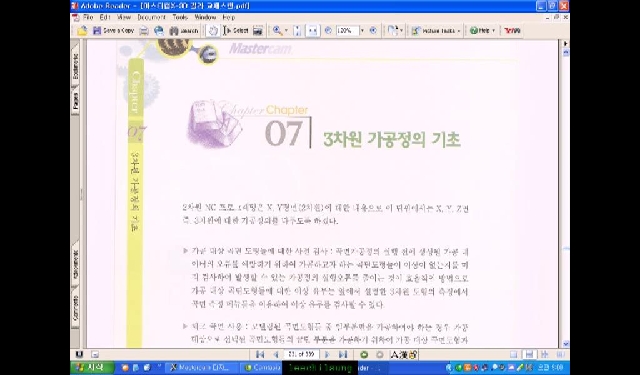
Task: Toggle the Fit Width page view
Action: point(313,31)
